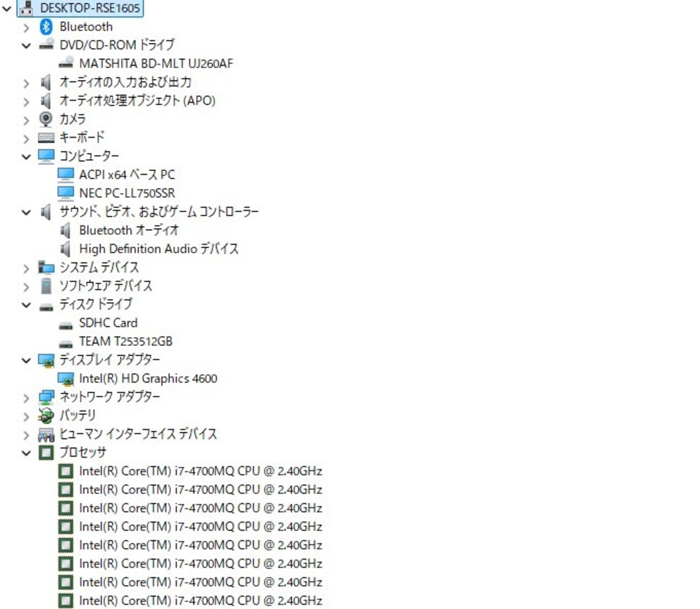This screenshot has height=609, width=700.
Task: Click the icon beside ソフトウェア デバイス
Action: [46, 286]
